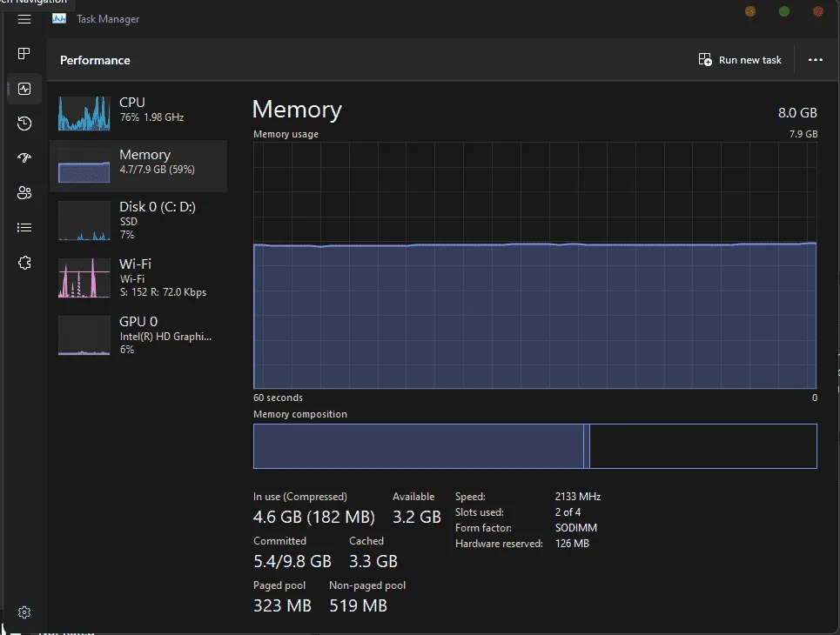Open the hamburger navigation menu
Viewport: 840px width, 635px height.
coord(24,19)
